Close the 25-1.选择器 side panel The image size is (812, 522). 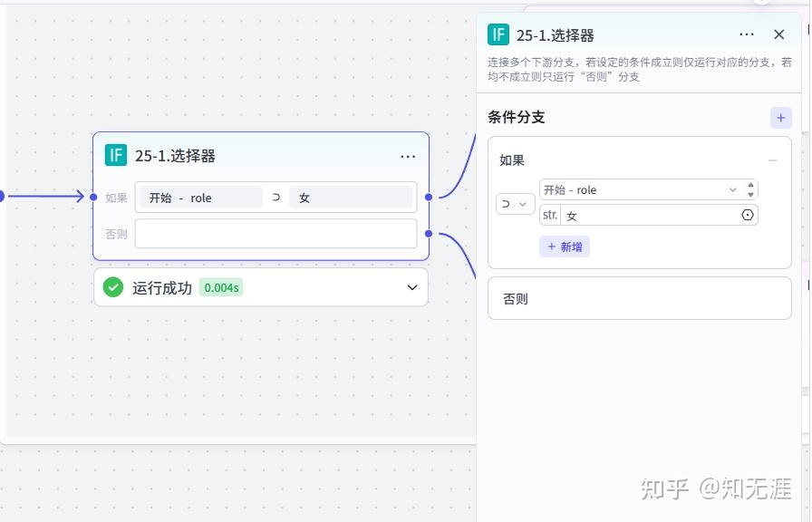point(778,34)
